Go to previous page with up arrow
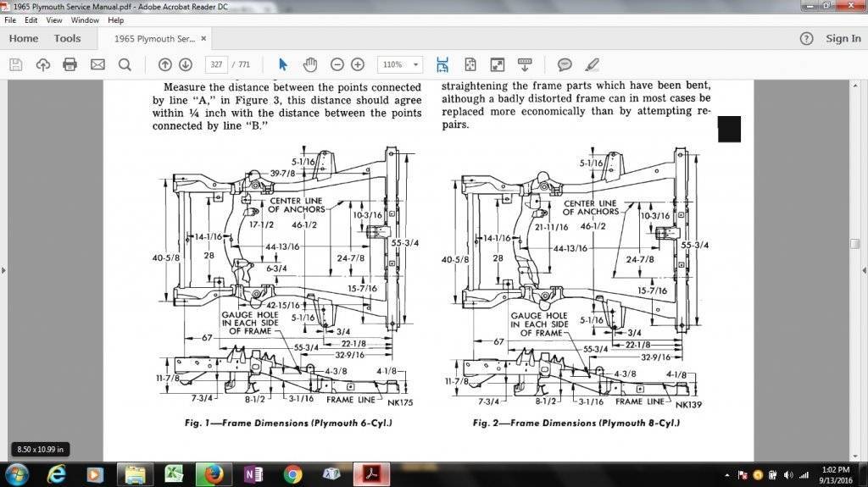 pos(164,64)
